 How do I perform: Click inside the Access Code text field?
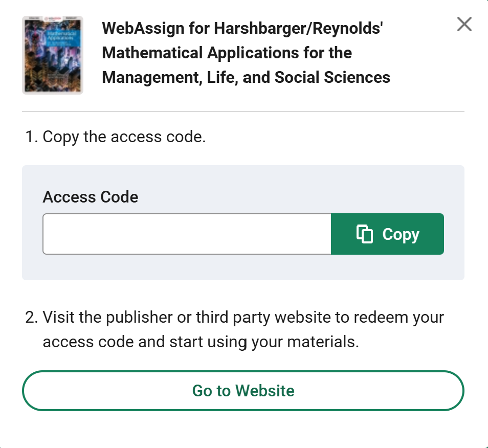tap(281, 234)
